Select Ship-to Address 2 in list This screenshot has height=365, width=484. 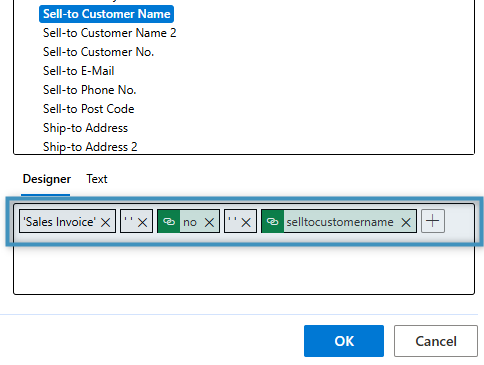[x=90, y=147]
